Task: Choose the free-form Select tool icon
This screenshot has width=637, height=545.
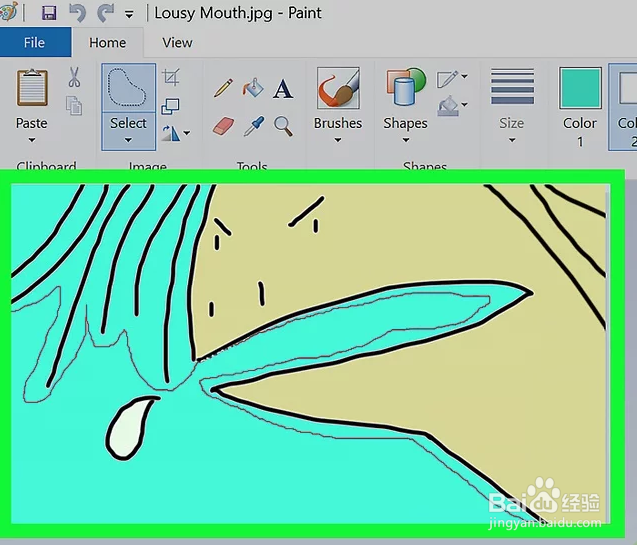Action: click(128, 87)
